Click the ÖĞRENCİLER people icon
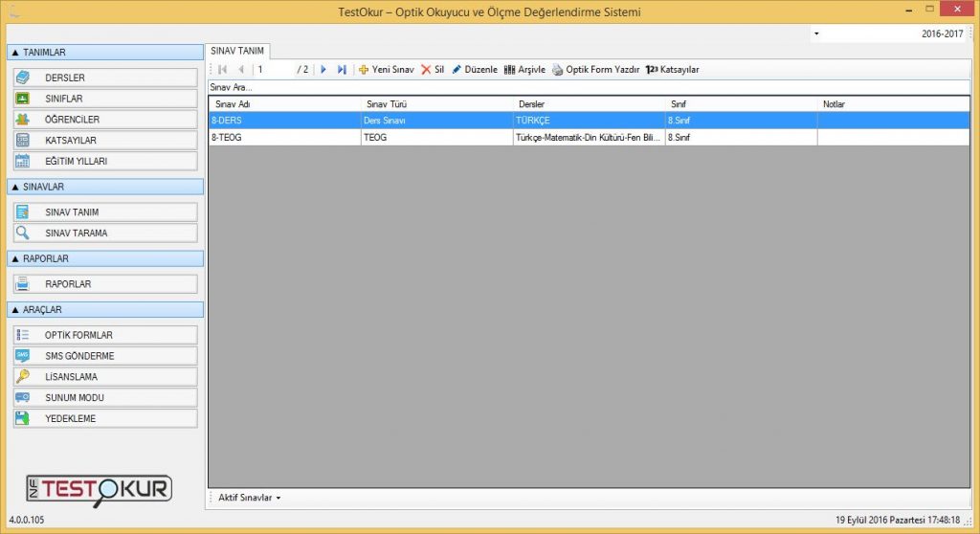Image resolution: width=980 pixels, height=534 pixels. (23, 119)
